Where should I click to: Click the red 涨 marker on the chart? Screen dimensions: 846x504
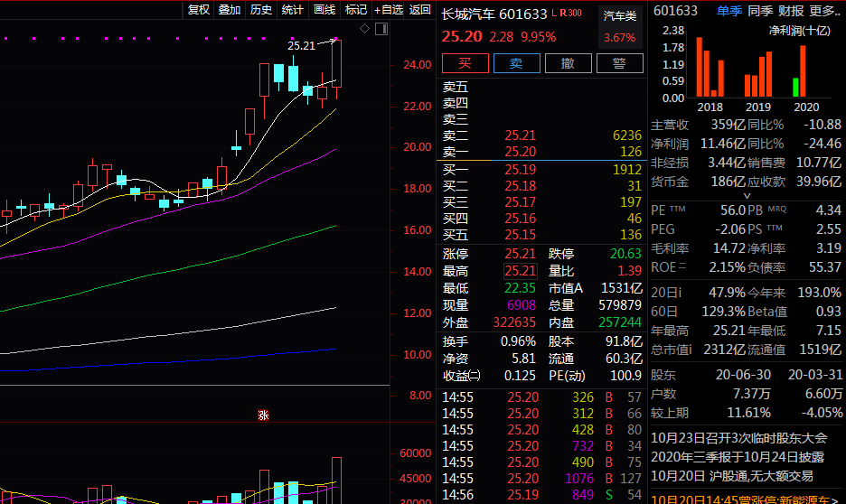[x=263, y=415]
